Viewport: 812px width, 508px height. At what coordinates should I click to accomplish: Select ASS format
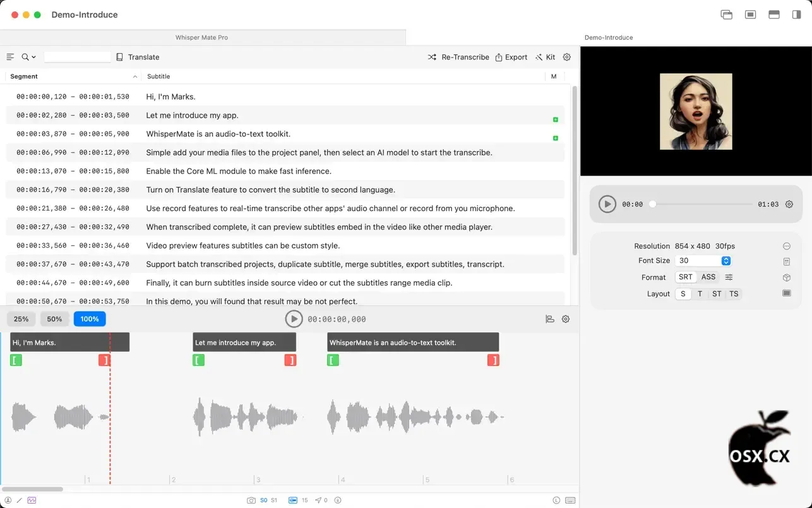click(x=708, y=277)
